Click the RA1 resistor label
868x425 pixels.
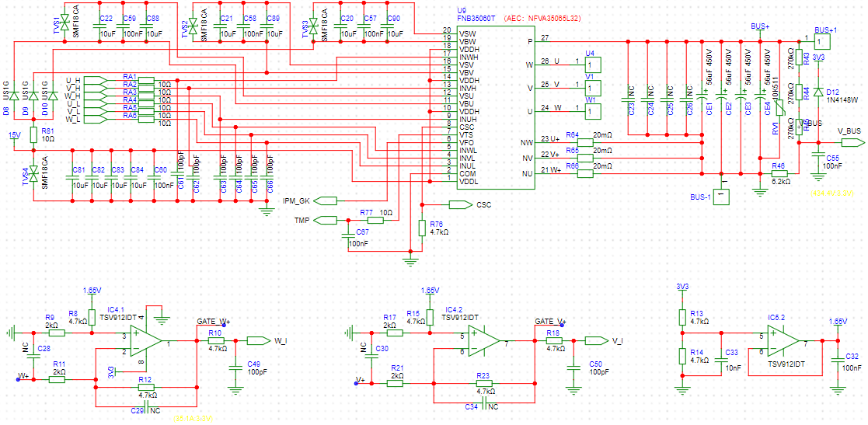point(130,75)
